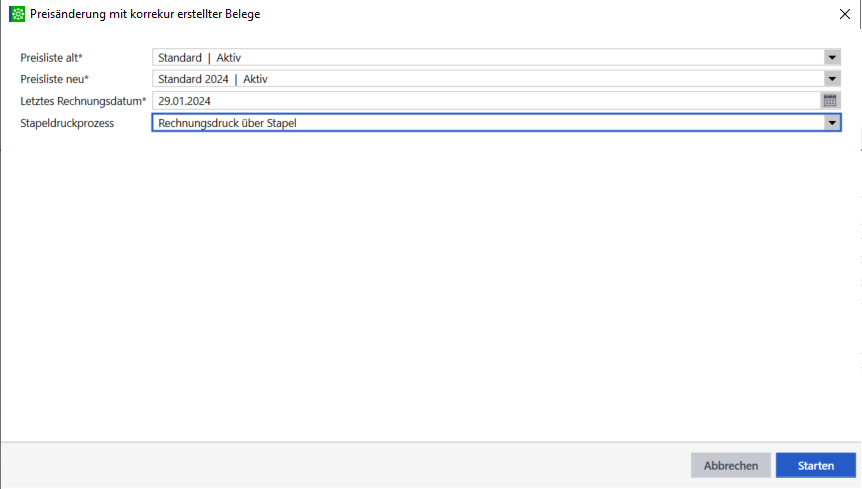
Task: Click the 'Preisliste alt*' label
Action: coord(51,57)
